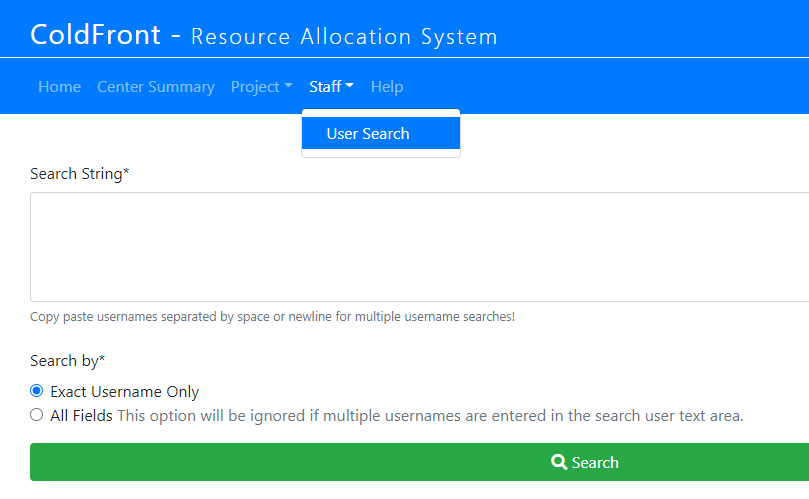
Task: Click the magnifying glass icon on Search button
Action: pos(559,462)
